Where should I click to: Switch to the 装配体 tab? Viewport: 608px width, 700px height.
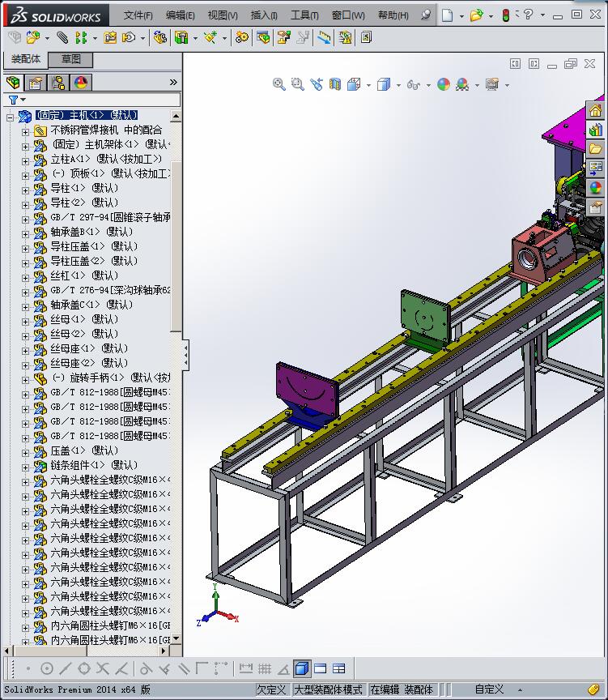(25, 59)
